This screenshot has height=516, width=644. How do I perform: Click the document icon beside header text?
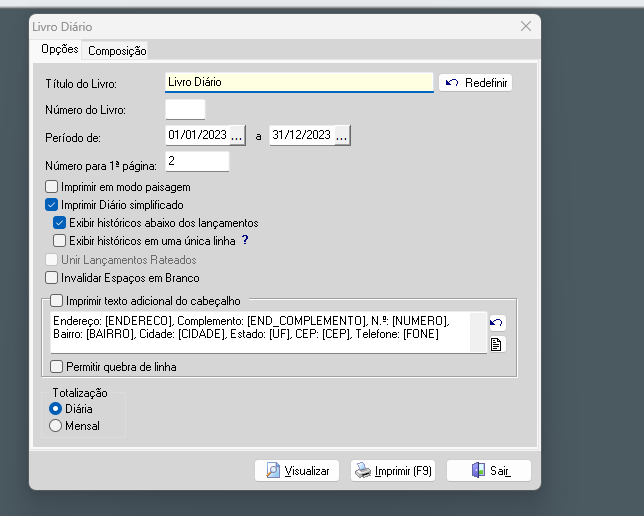(496, 344)
